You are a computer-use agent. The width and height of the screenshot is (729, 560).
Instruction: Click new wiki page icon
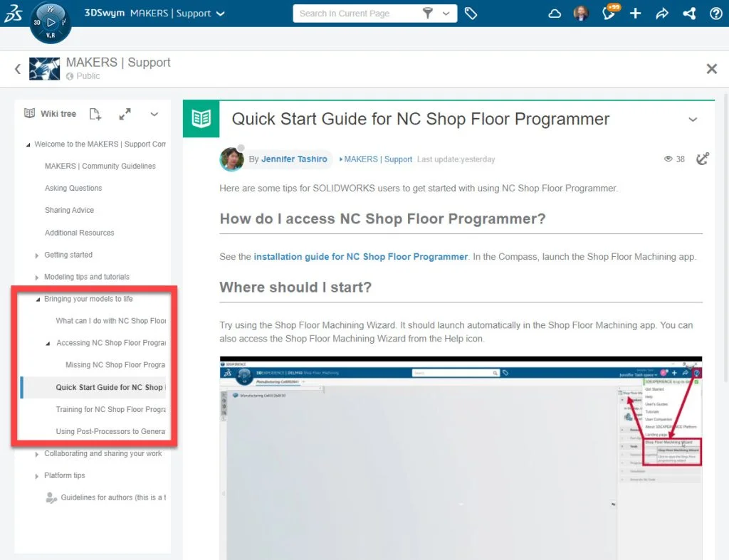(95, 114)
